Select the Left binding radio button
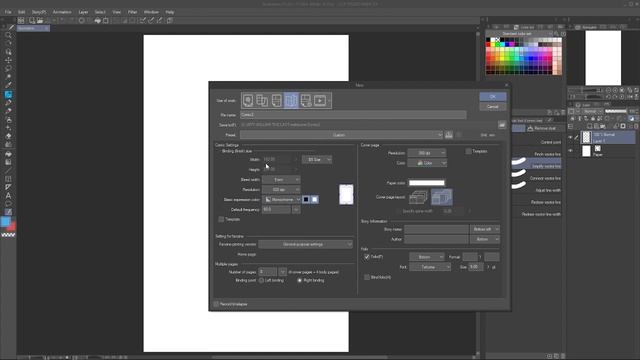 tap(261, 280)
